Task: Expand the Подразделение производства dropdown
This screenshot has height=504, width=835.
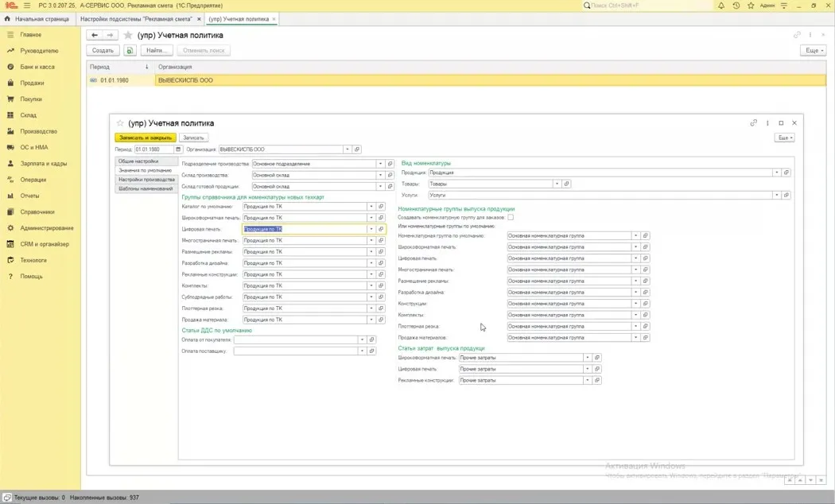Action: 380,164
